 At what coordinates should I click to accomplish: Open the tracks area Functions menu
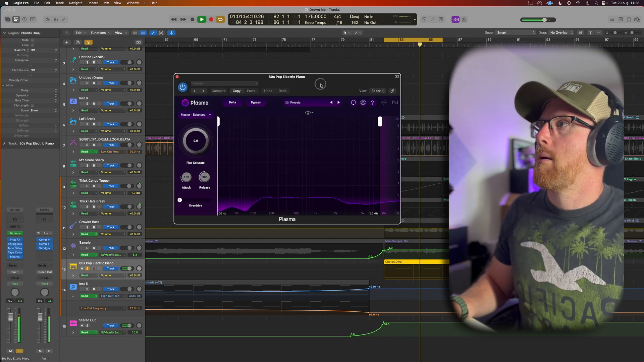(100, 33)
